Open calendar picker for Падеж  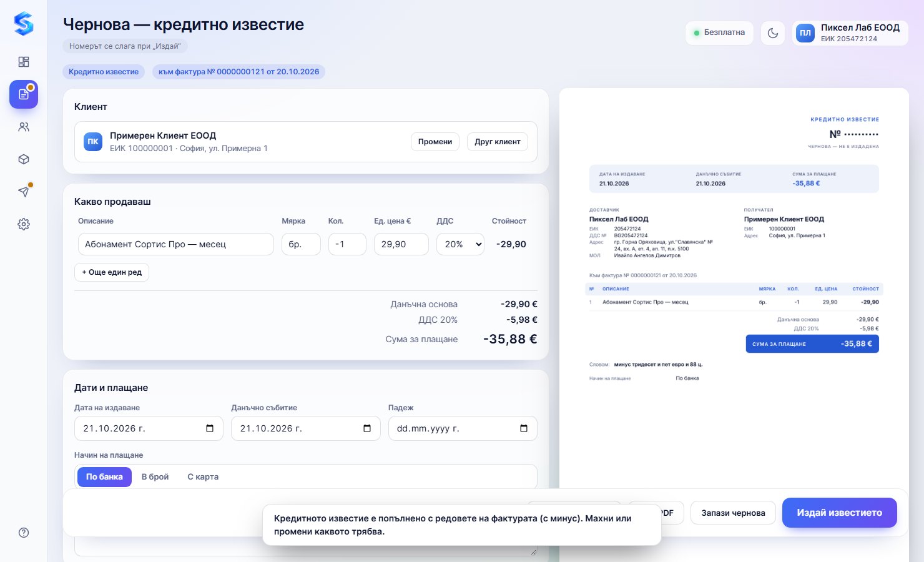click(524, 428)
